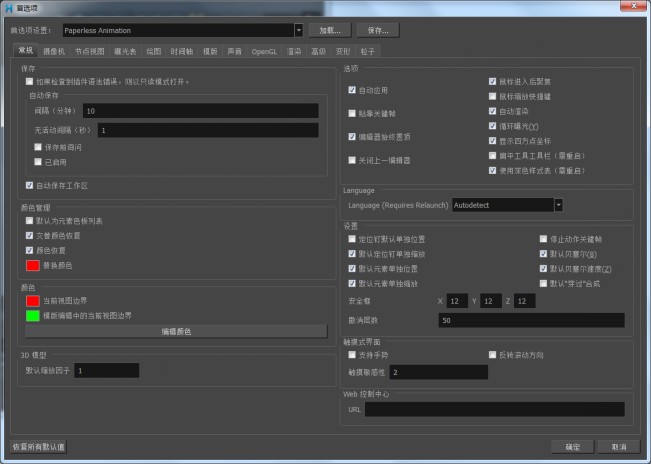Open the Paperless Animation preset dropdown arrow
This screenshot has width=651, height=464.
pyautogui.click(x=299, y=30)
